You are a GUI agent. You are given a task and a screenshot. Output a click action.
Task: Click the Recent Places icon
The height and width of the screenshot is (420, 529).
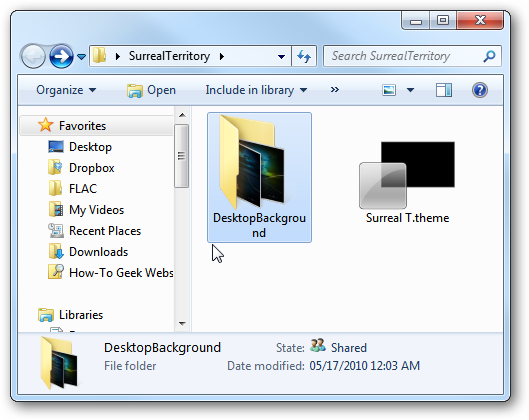click(x=56, y=231)
